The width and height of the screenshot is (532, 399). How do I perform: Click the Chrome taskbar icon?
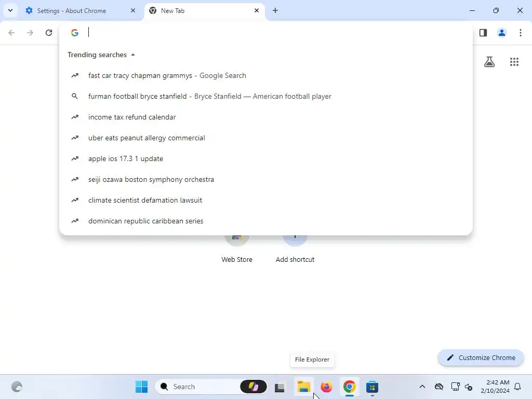350,387
